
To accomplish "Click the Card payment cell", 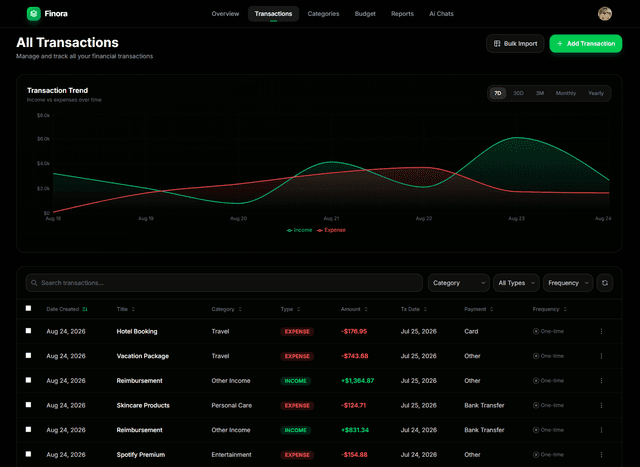I will click(x=471, y=331).
